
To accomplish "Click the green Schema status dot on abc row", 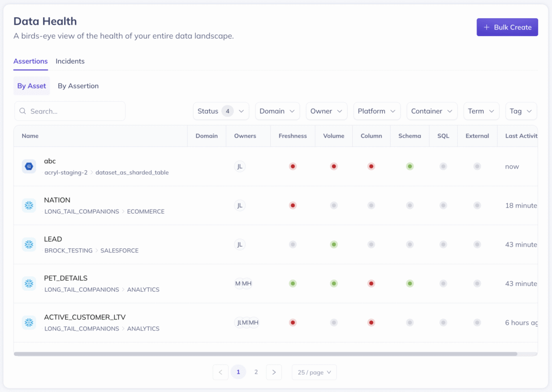I will pyautogui.click(x=409, y=166).
